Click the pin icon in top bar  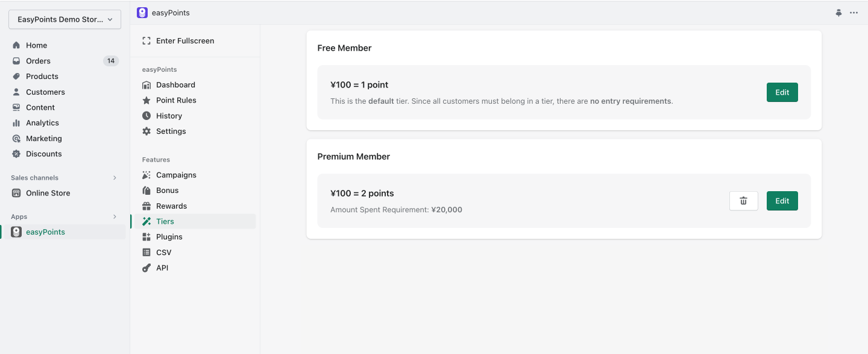838,13
